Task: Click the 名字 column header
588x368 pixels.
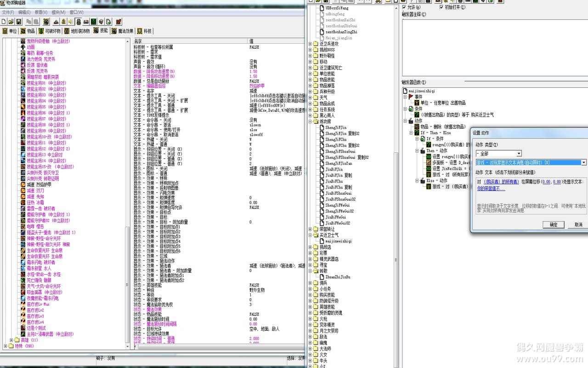Action: (191, 41)
